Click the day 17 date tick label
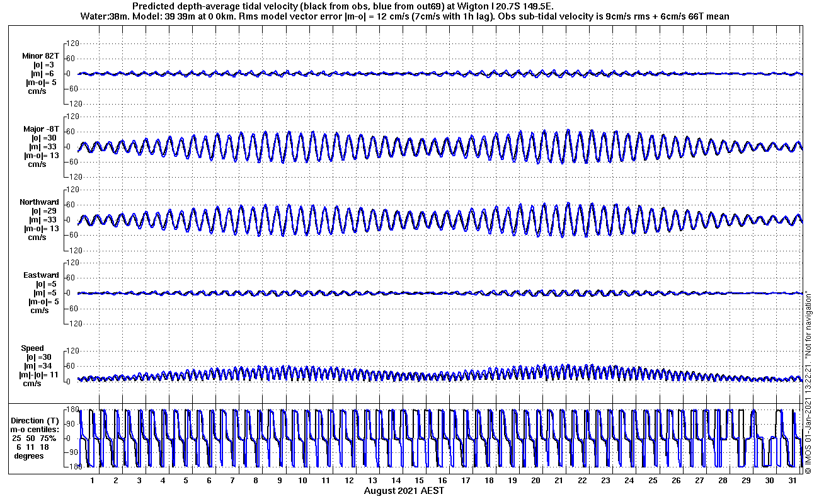This screenshot has height=504, width=819. click(466, 480)
